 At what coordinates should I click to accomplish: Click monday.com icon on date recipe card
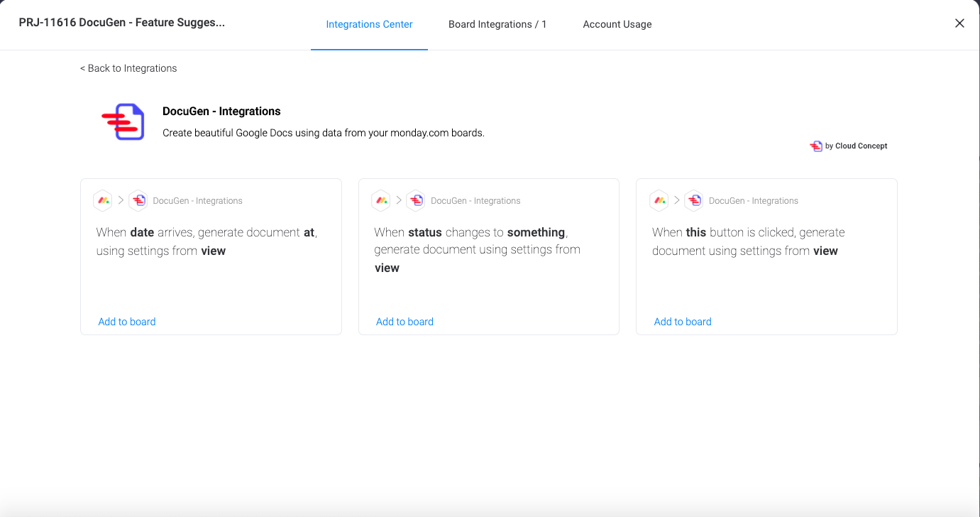(103, 200)
